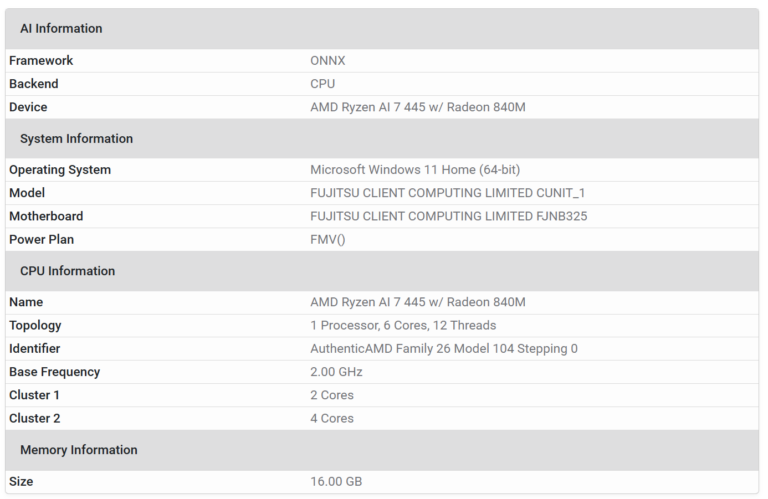Select the Operating System label
The height and width of the screenshot is (499, 768).
pyautogui.click(x=60, y=170)
